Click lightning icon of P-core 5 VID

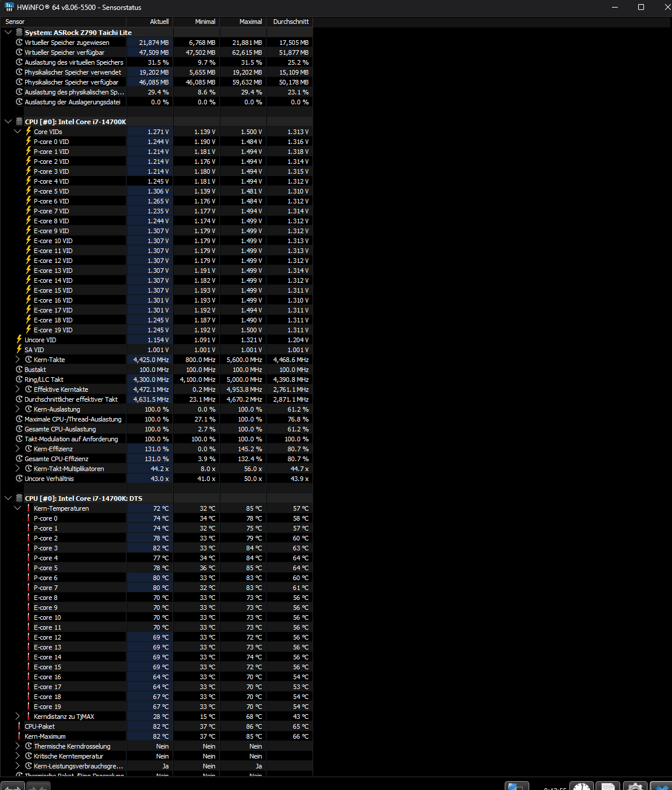coord(29,191)
